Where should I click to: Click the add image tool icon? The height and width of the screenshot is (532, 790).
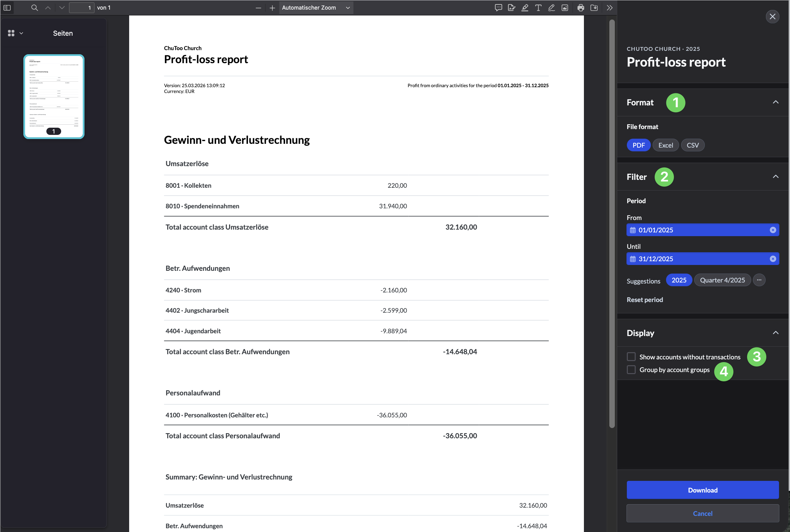pos(565,8)
